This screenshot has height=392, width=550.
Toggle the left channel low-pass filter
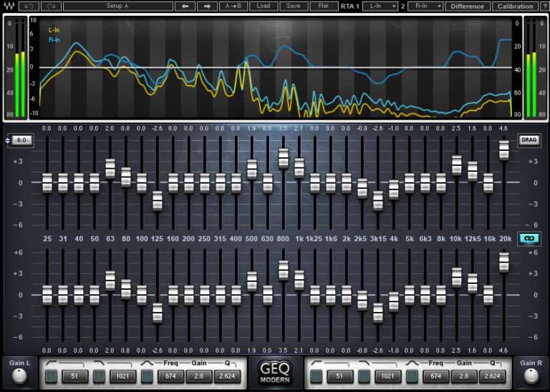pos(100,376)
